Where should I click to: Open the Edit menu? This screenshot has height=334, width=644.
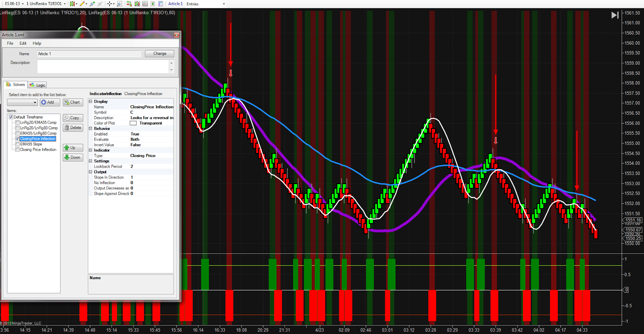(x=23, y=44)
